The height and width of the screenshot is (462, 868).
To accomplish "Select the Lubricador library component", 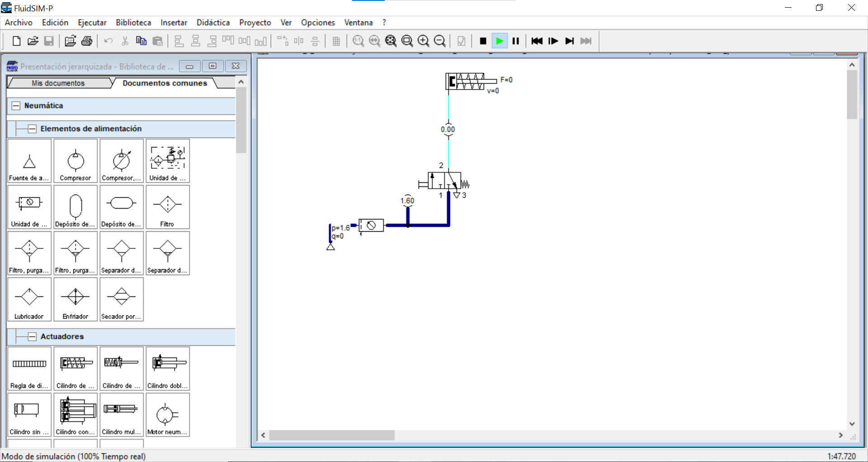I will coord(29,300).
